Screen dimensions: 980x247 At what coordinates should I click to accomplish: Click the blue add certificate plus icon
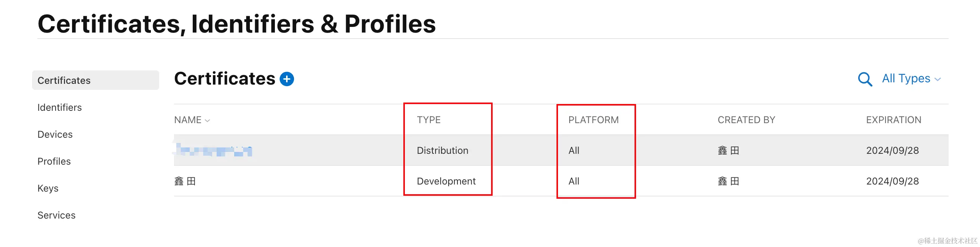286,79
